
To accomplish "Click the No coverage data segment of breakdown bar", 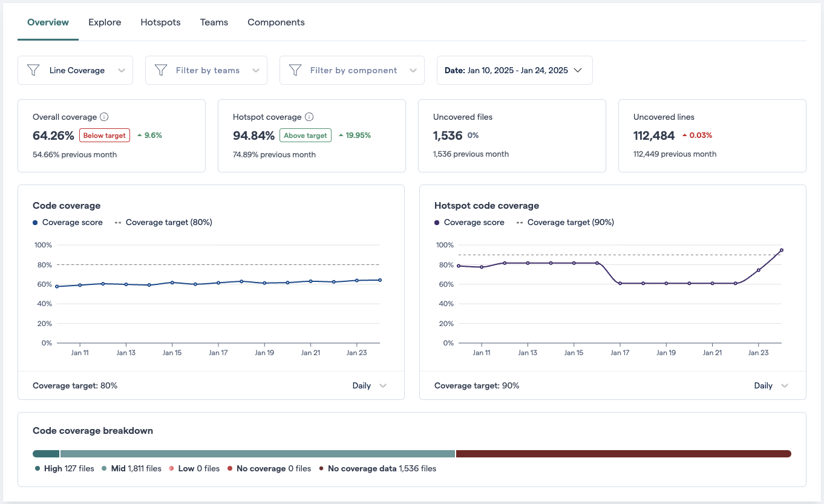I will [x=623, y=453].
